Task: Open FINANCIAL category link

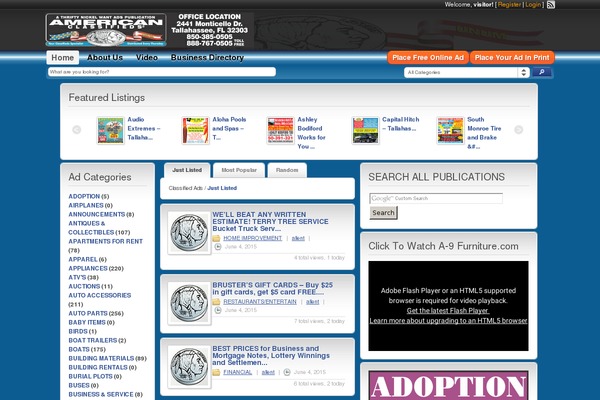Action: tap(238, 372)
